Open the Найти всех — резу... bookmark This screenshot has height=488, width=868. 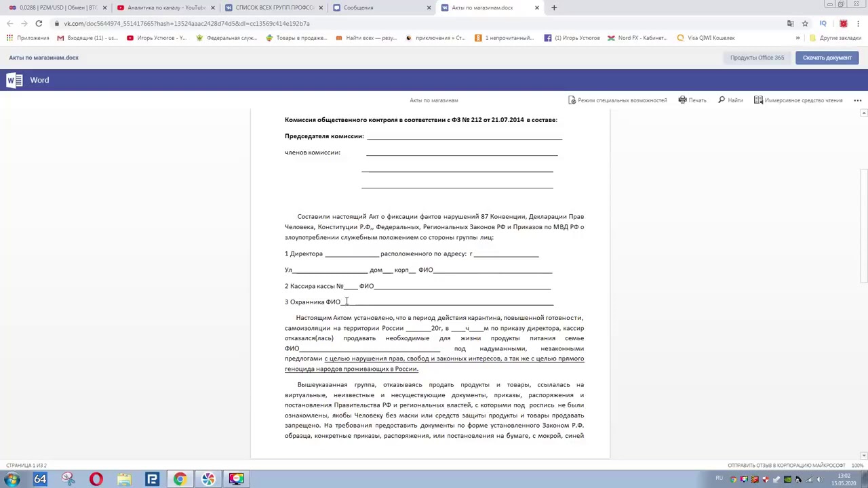click(x=366, y=38)
